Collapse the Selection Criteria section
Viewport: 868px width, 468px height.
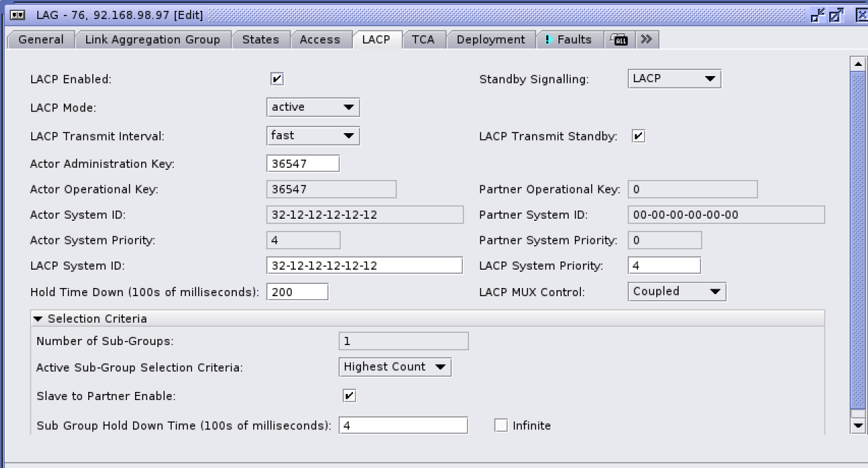tap(39, 319)
